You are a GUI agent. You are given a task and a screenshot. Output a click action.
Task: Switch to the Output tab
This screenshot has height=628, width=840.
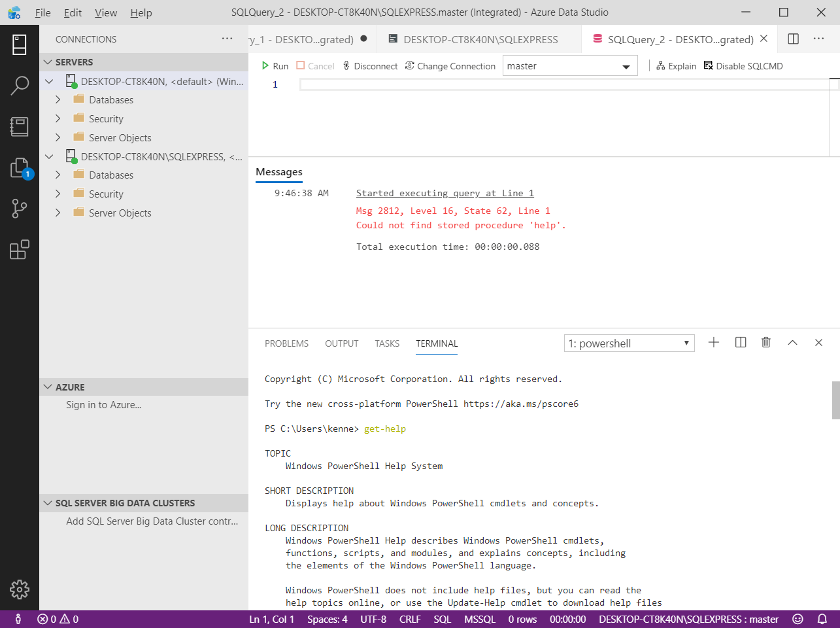point(342,343)
